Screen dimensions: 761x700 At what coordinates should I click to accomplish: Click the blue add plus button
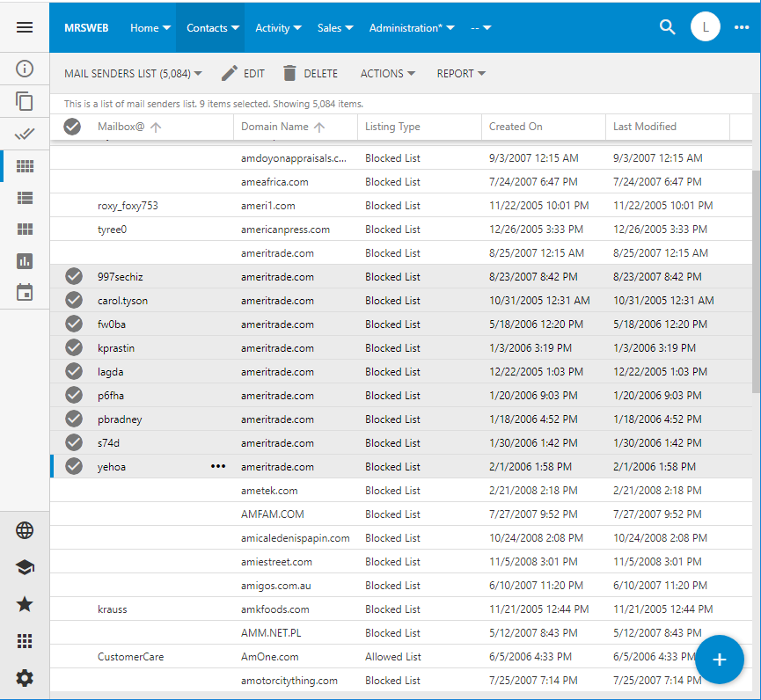(720, 660)
